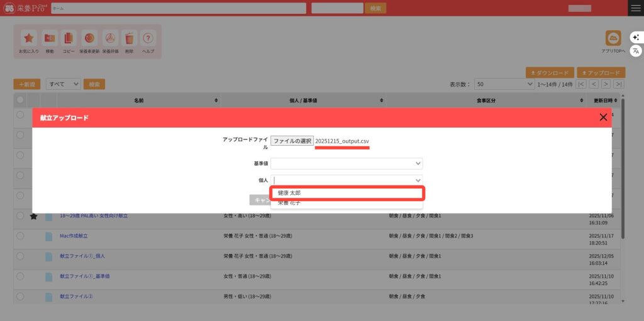
Task: Close the 献立アップロード dialog with X
Action: (603, 117)
